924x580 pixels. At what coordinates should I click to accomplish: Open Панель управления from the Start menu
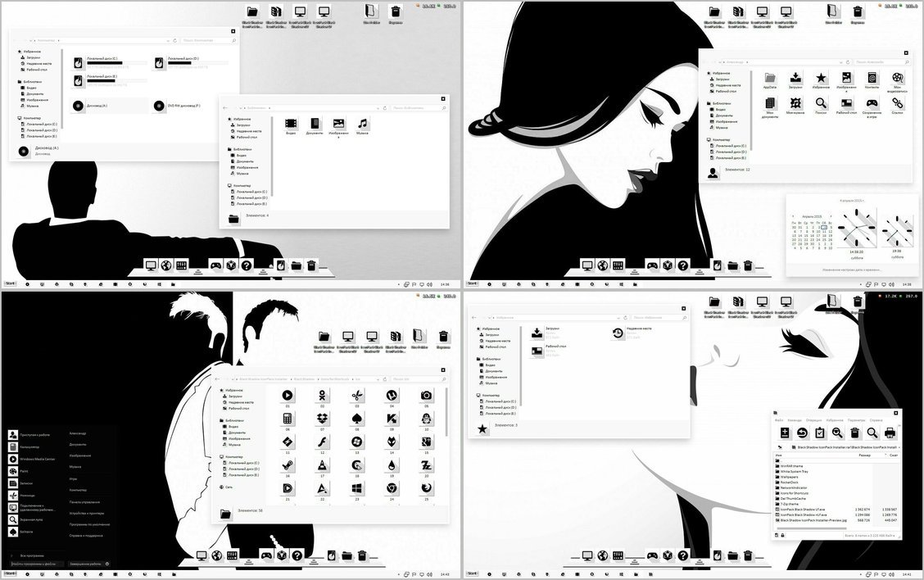[84, 502]
